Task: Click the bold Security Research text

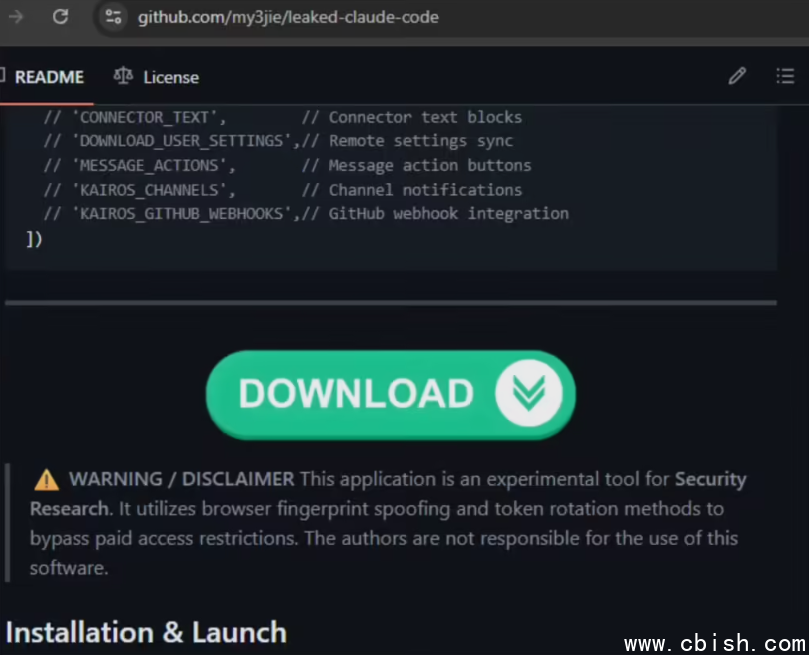Action: pyautogui.click(x=710, y=479)
